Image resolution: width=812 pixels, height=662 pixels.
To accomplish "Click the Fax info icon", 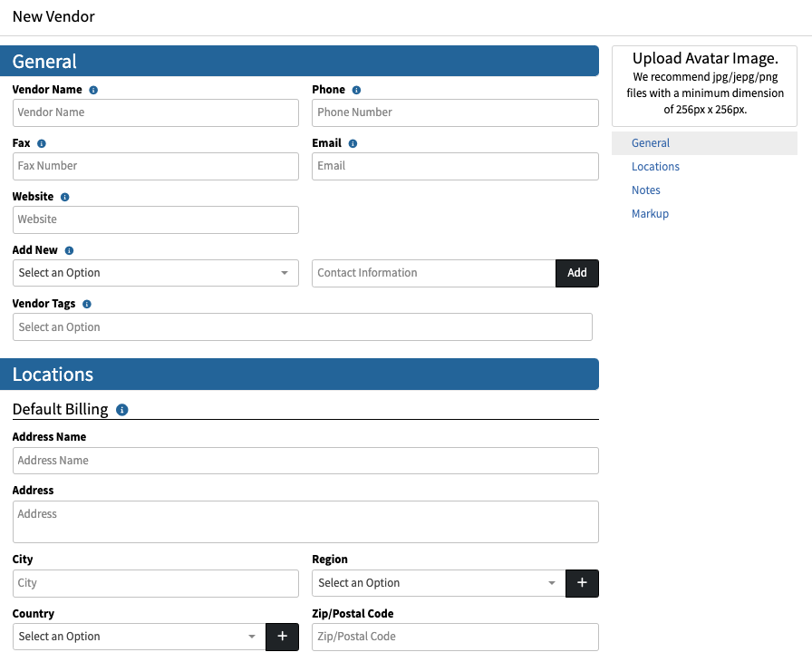I will click(x=42, y=143).
